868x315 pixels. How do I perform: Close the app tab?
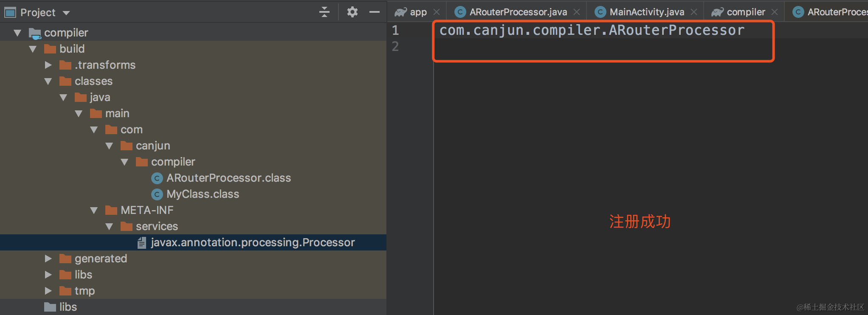(x=437, y=12)
